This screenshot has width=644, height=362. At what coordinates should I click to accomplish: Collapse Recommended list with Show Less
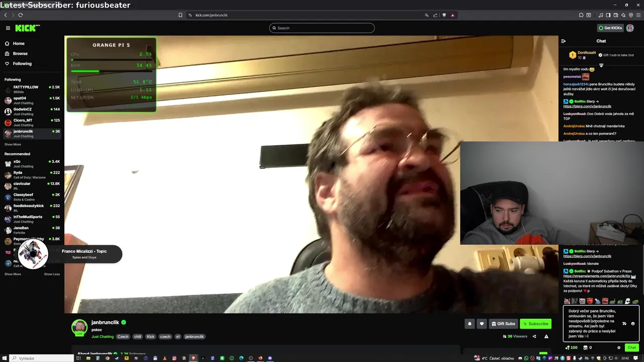click(x=52, y=274)
